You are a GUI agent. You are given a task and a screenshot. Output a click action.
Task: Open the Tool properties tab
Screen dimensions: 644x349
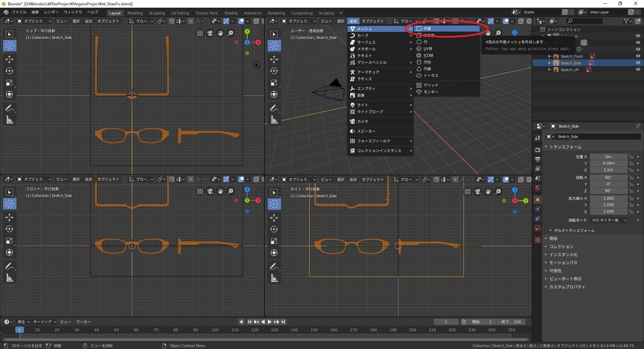pyautogui.click(x=538, y=138)
